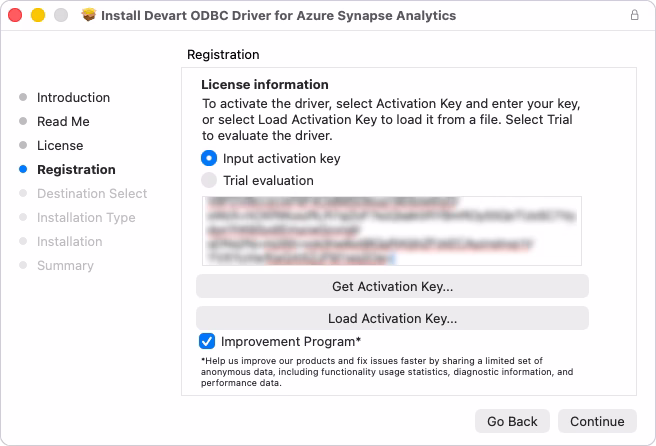Open the Get Activation Key dialog
The width and height of the screenshot is (656, 446).
coord(392,286)
